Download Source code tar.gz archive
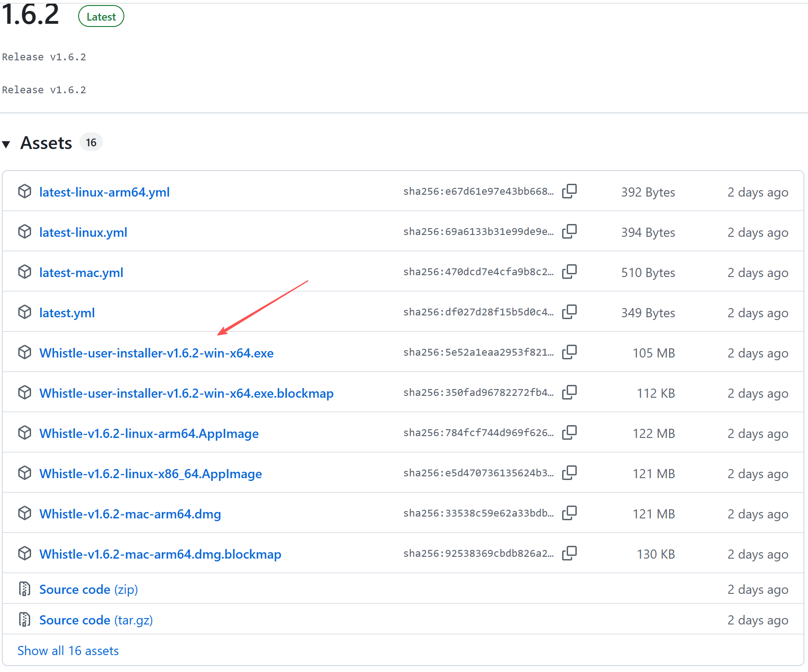 pos(96,620)
